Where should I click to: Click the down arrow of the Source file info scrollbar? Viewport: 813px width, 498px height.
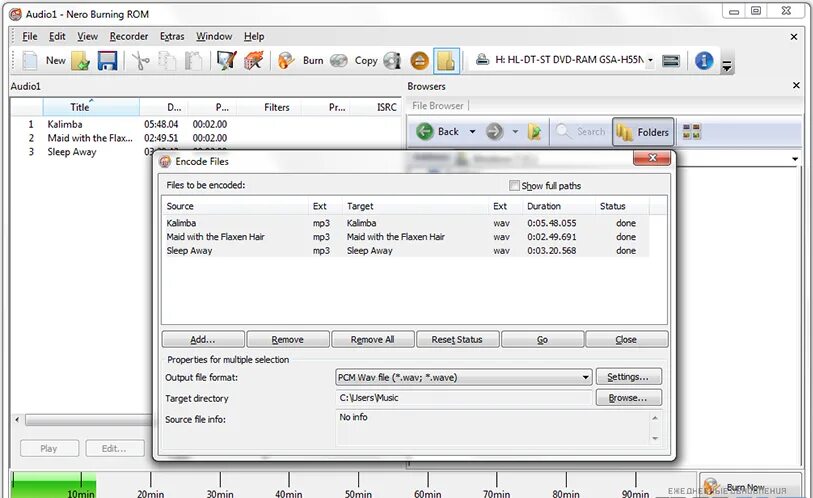(x=655, y=438)
